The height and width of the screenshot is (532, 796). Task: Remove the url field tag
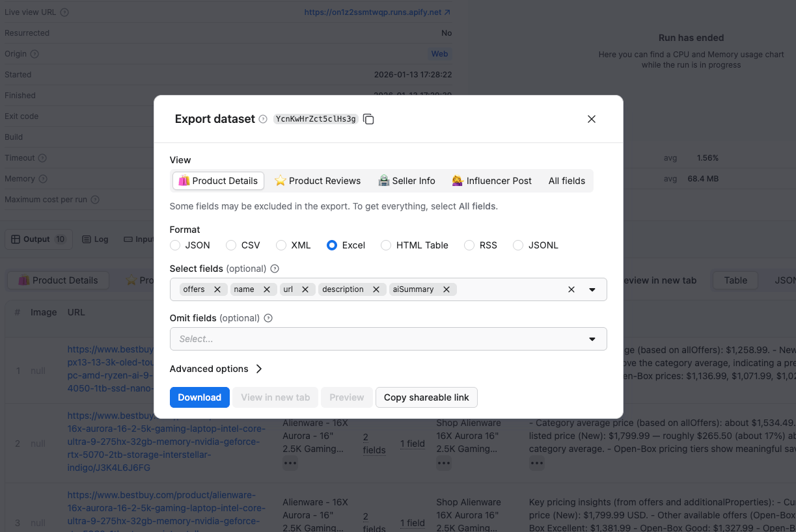click(305, 289)
